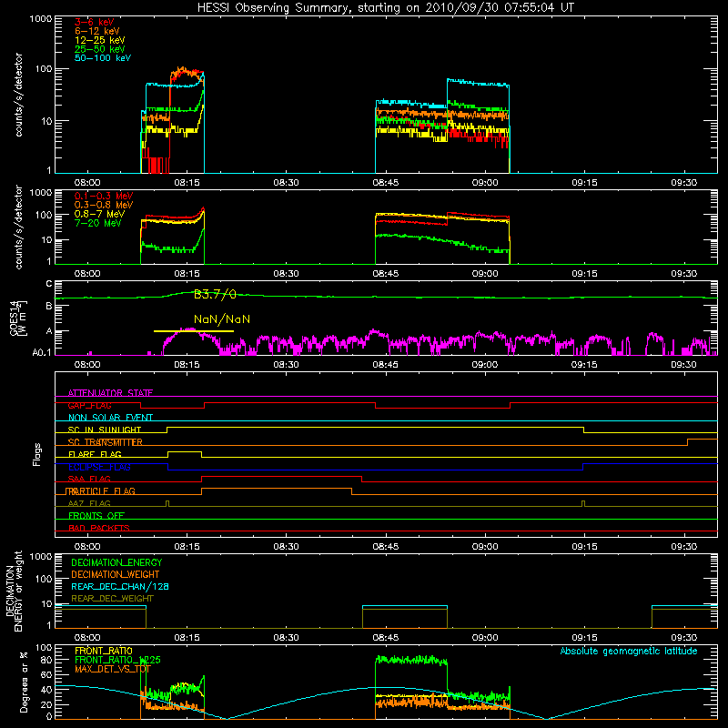This screenshot has width=728, height=728.
Task: Click the NON_SOLAR_EVENT flag label
Action: 110,418
